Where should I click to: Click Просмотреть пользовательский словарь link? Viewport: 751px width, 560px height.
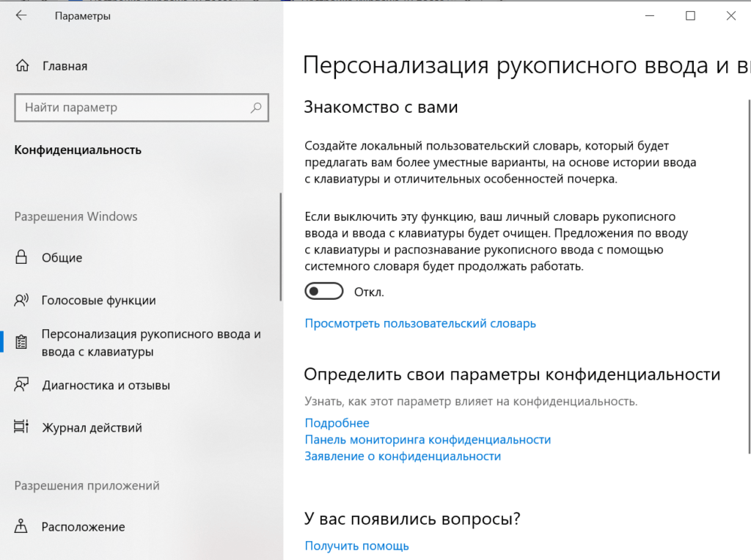[420, 323]
